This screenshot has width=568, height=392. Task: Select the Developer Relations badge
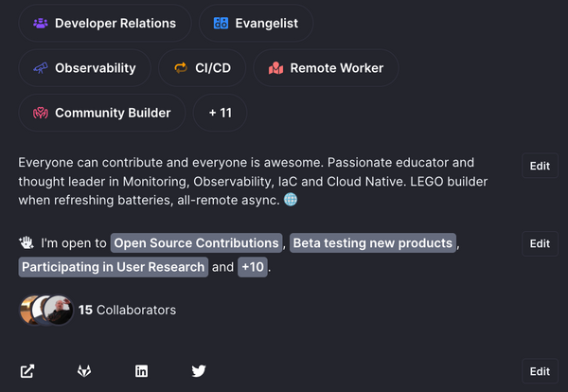[x=105, y=23]
